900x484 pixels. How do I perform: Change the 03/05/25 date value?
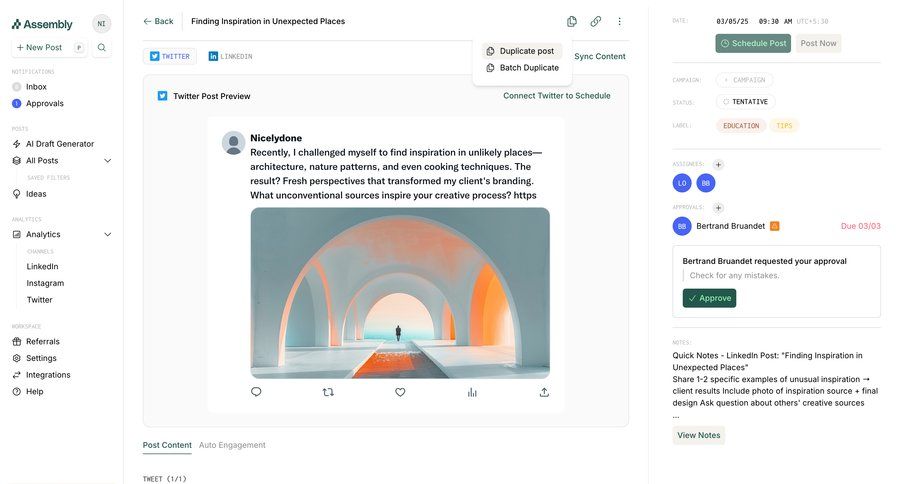tap(732, 21)
